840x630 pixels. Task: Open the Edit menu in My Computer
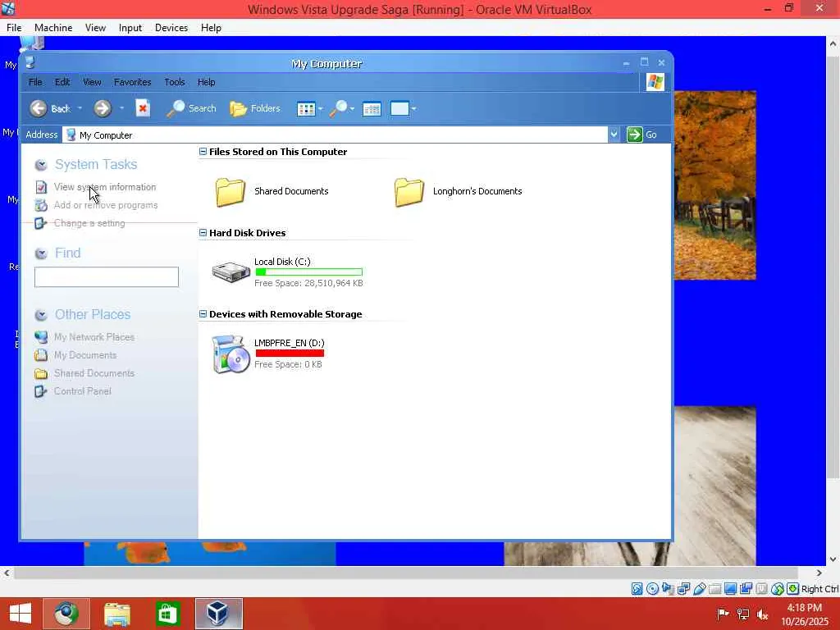[62, 82]
